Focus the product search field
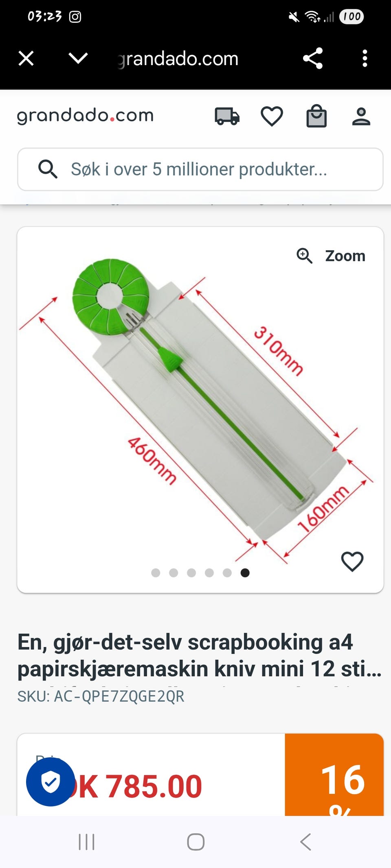Screen dimensions: 391x868 coord(200,169)
